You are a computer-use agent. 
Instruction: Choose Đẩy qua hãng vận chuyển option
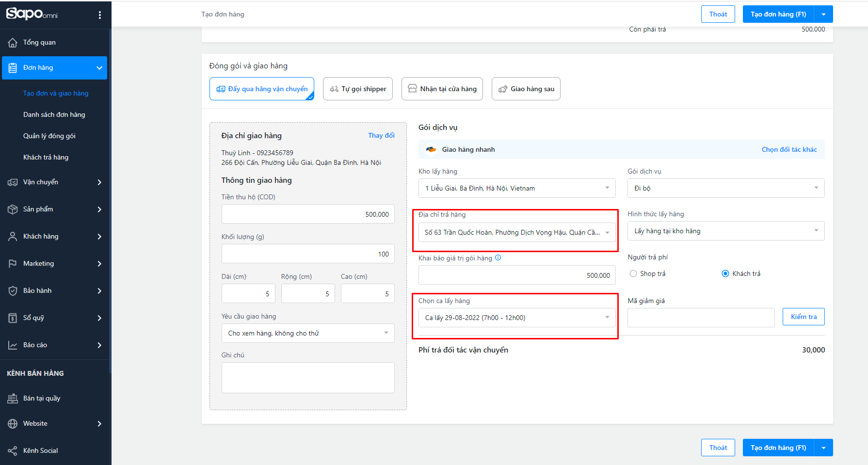(x=262, y=89)
